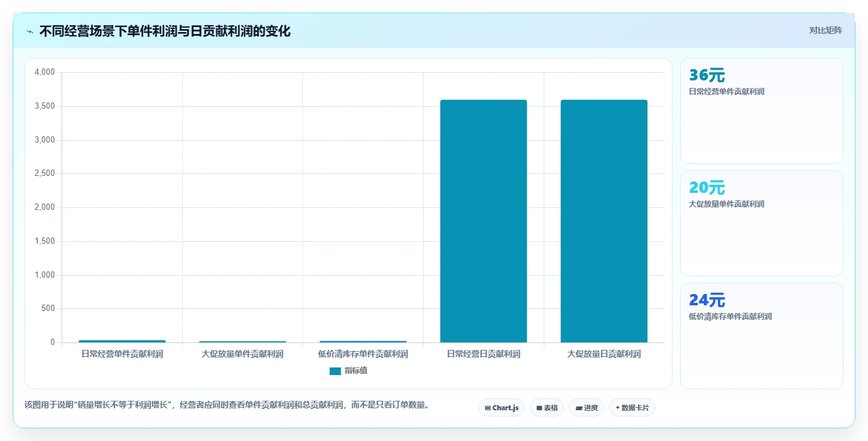Click the small 低价清库存单件贡献利润 bar
868x441 pixels.
point(363,342)
